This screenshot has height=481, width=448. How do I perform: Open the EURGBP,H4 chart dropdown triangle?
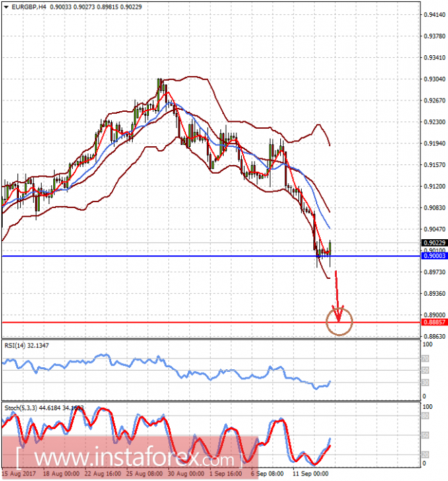click(x=6, y=7)
